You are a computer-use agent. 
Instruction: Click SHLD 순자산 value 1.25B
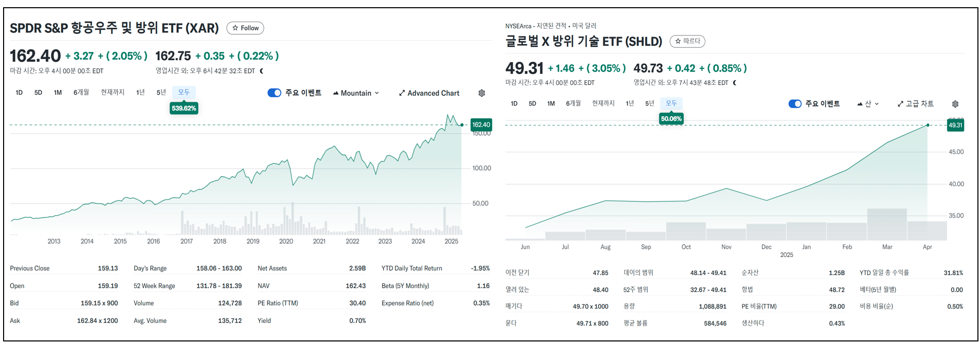click(837, 273)
